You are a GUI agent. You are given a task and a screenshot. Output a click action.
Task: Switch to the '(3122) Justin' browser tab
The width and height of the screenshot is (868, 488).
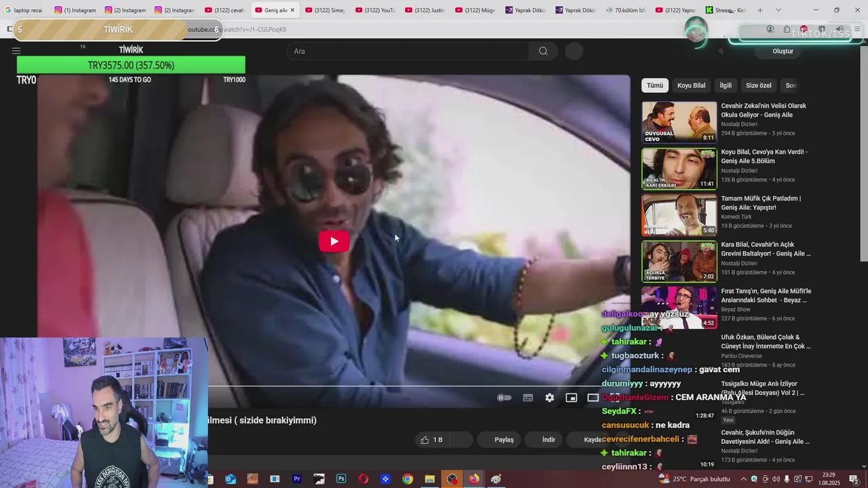coord(425,10)
